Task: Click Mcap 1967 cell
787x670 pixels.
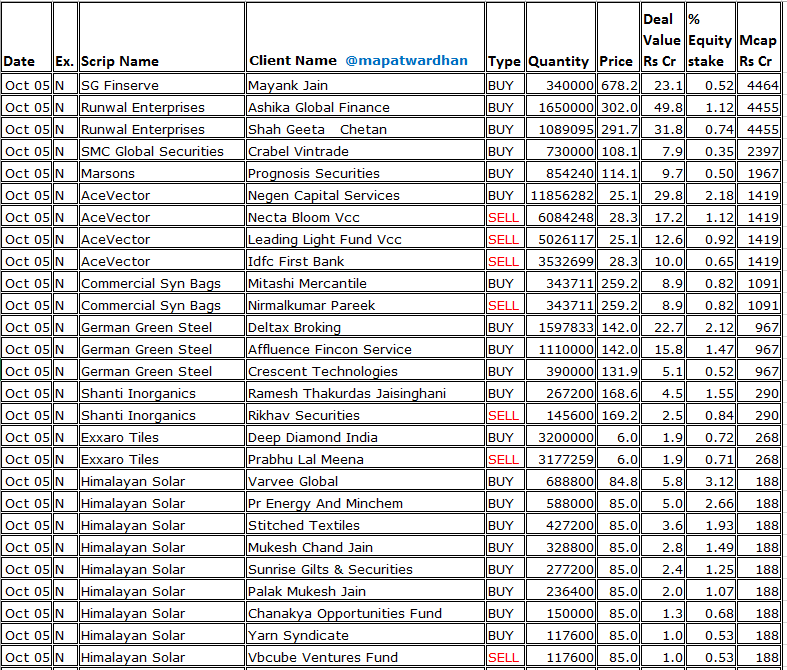Action: tap(758, 174)
